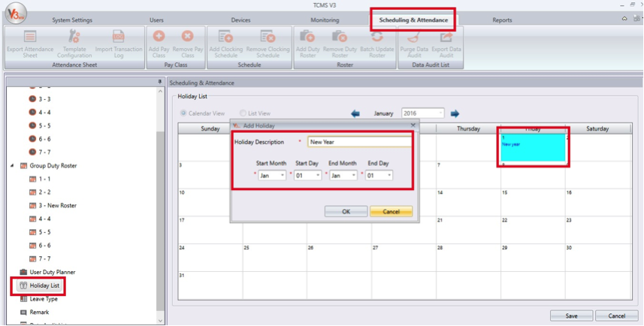Screen dimensions: 644x326
Task: Go to previous month with left arrow
Action: pyautogui.click(x=355, y=113)
